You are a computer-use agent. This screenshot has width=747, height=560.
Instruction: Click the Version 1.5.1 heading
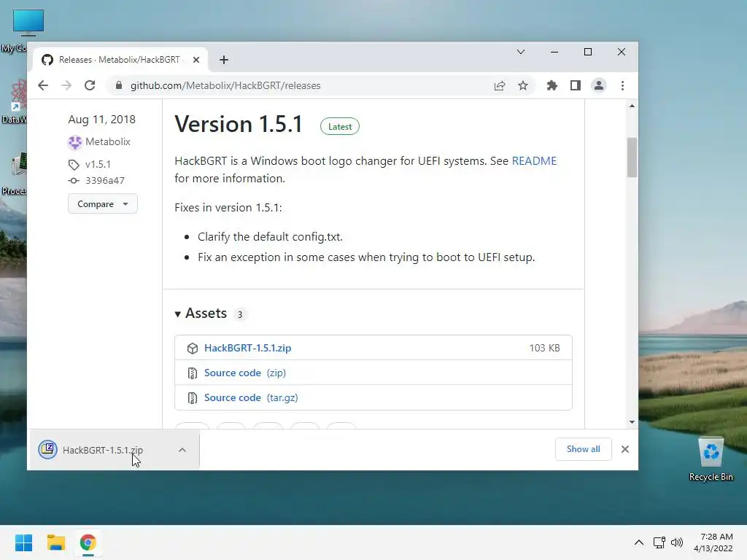pos(239,124)
